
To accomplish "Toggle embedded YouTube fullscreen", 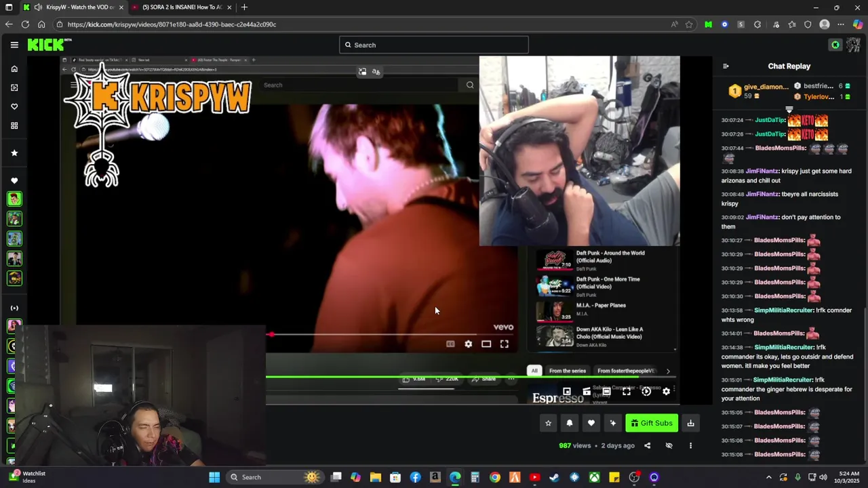I will pyautogui.click(x=505, y=344).
